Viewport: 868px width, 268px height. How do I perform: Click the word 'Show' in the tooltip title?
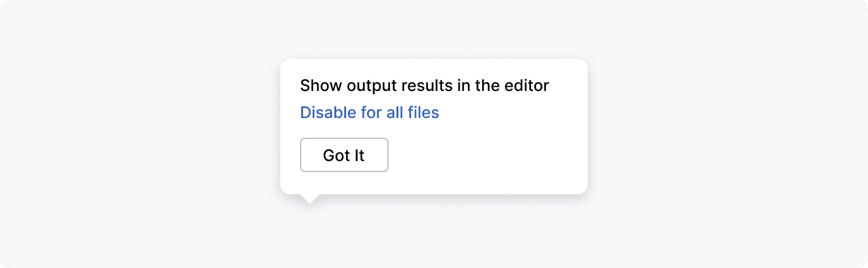pos(321,85)
